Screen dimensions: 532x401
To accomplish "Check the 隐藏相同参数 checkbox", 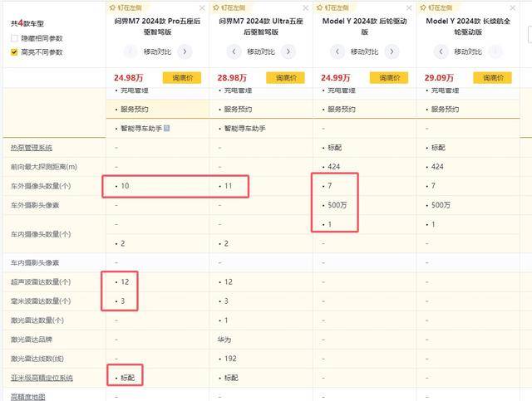I will pyautogui.click(x=14, y=38).
